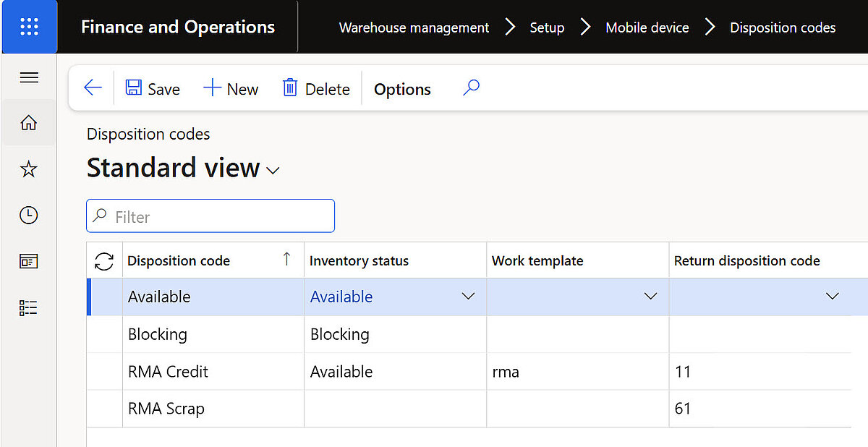Refresh the grid with the refresh icon

click(104, 260)
